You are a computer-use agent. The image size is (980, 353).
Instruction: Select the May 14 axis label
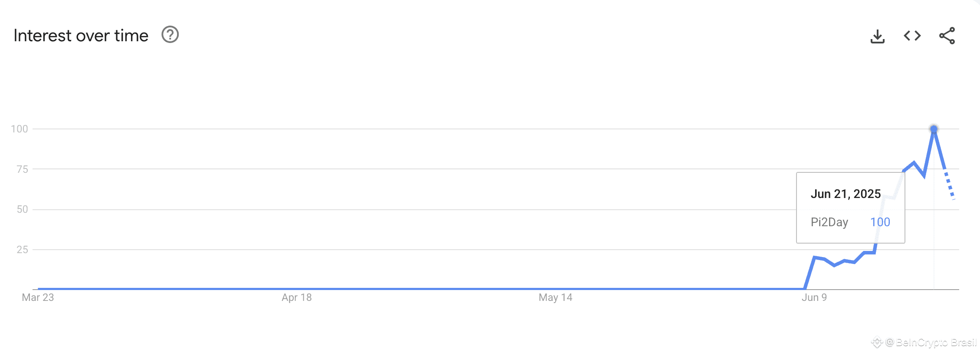pyautogui.click(x=555, y=297)
